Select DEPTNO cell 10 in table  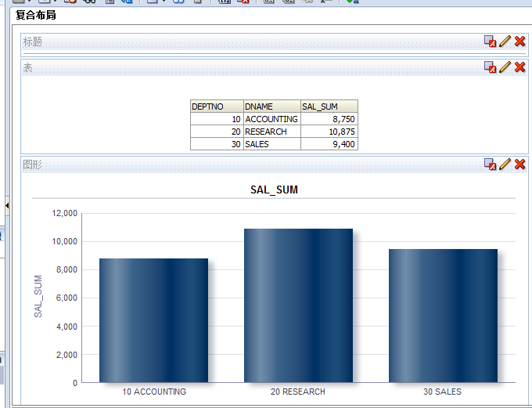pyautogui.click(x=217, y=119)
